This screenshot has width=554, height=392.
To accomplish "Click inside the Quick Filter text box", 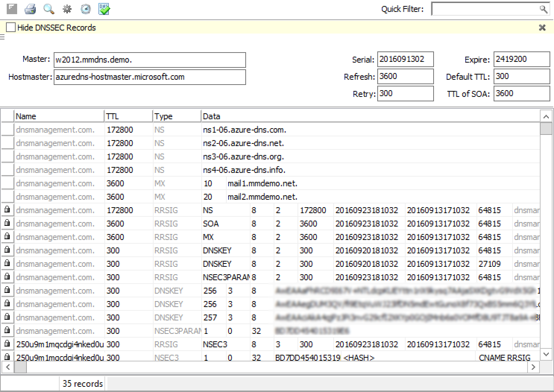I will [485, 9].
